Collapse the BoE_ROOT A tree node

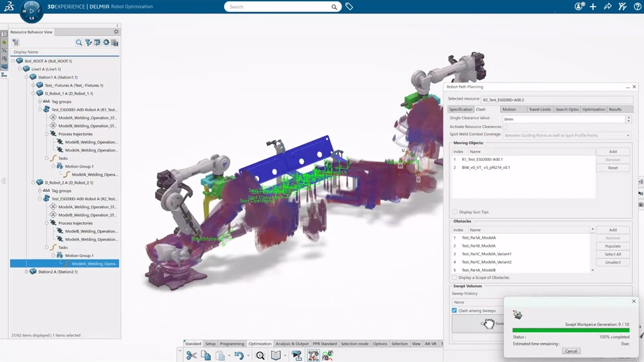pos(13,61)
